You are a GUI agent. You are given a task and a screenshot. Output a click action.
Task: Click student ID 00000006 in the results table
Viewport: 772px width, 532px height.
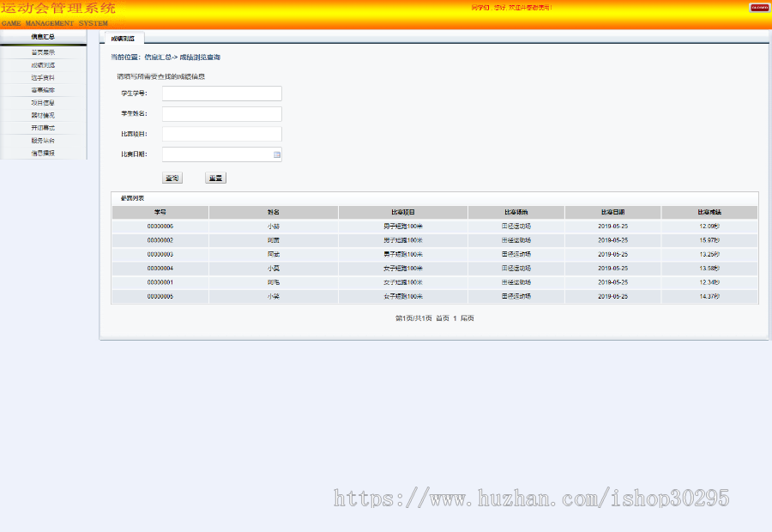[x=160, y=227]
